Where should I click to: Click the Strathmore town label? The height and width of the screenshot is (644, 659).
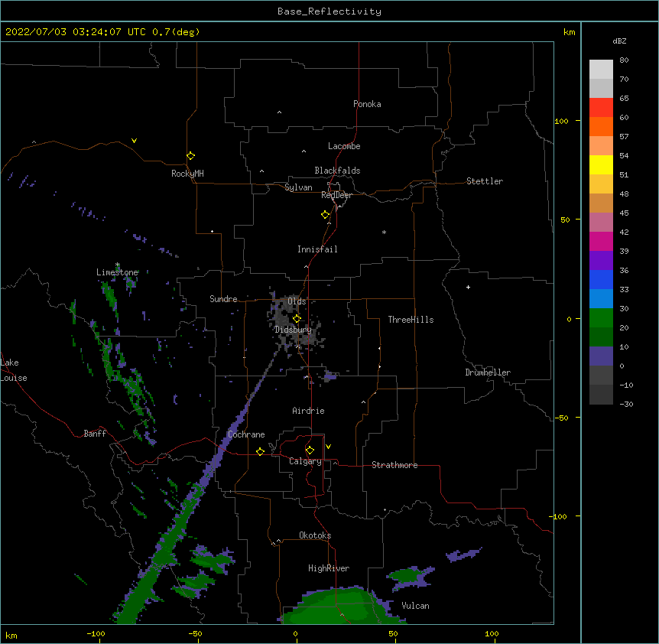point(394,465)
